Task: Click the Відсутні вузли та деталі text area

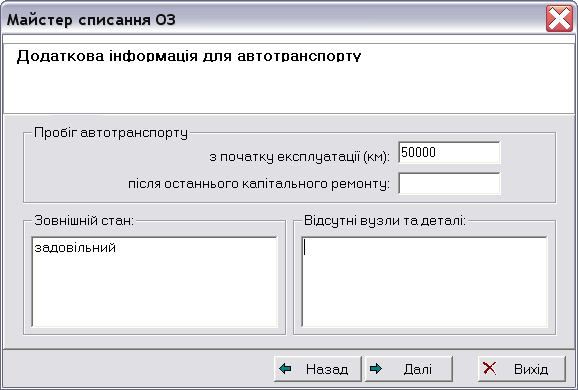Action: click(424, 282)
